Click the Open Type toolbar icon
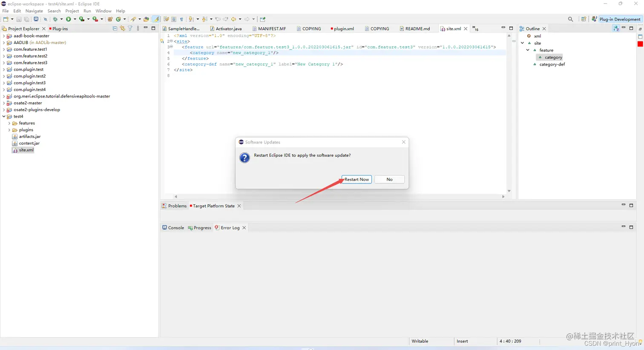Image resolution: width=644 pixels, height=350 pixels. [x=146, y=19]
